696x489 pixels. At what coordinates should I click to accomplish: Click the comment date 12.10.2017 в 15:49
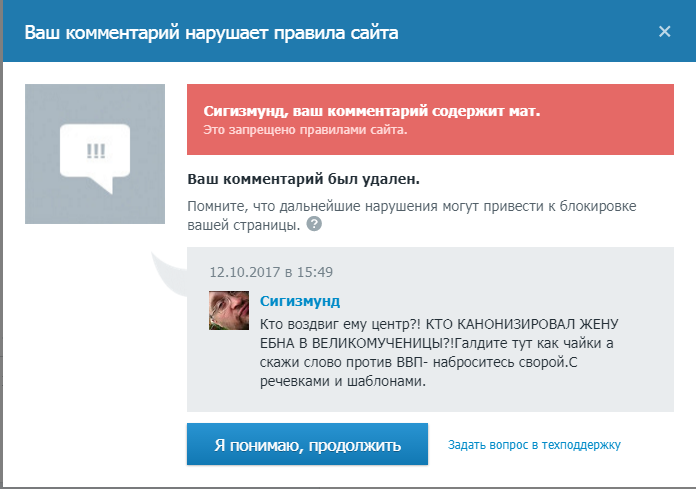(x=271, y=272)
